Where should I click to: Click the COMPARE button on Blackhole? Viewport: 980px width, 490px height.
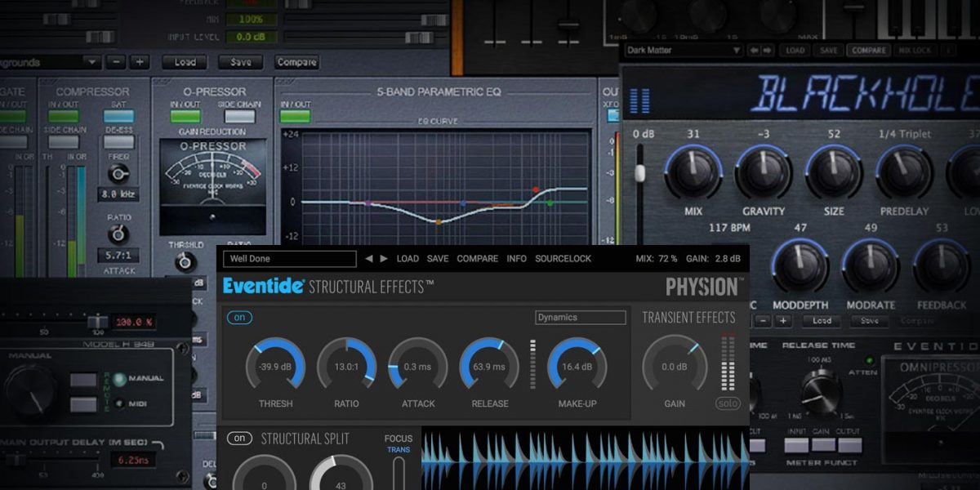[869, 51]
